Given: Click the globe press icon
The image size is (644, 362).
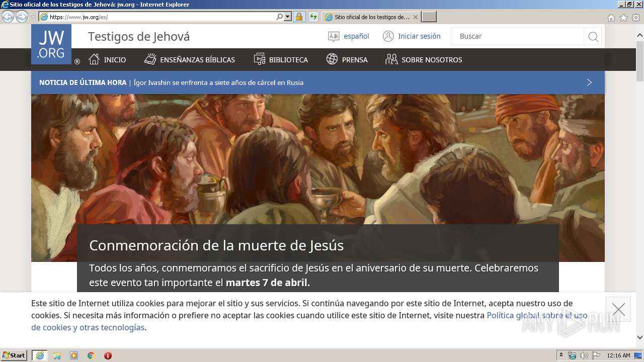Looking at the screenshot, I should (x=332, y=59).
